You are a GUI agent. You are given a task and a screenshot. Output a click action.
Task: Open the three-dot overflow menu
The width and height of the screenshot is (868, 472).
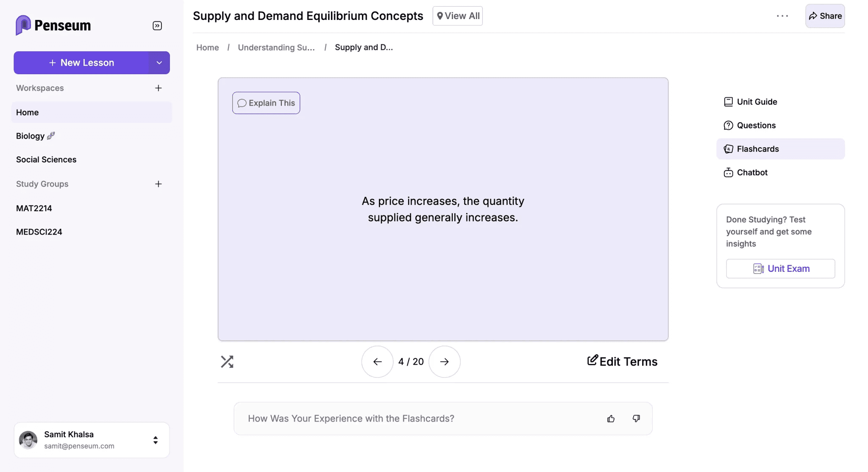(x=782, y=16)
